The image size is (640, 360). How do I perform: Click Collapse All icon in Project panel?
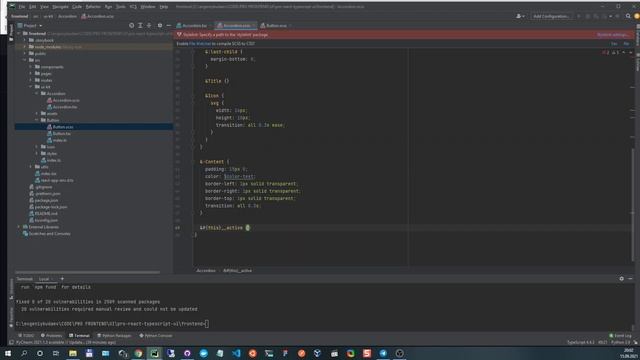coord(149,25)
